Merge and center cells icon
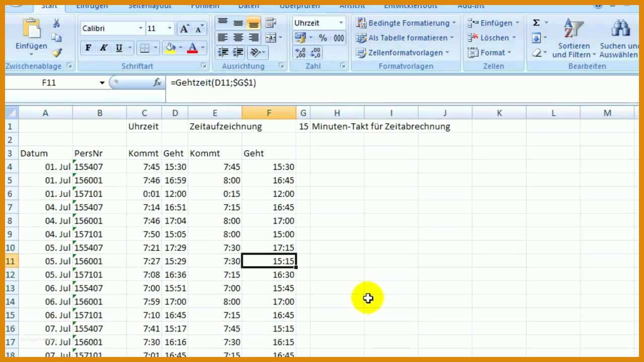Viewport: 644px width, 362px height. [271, 38]
